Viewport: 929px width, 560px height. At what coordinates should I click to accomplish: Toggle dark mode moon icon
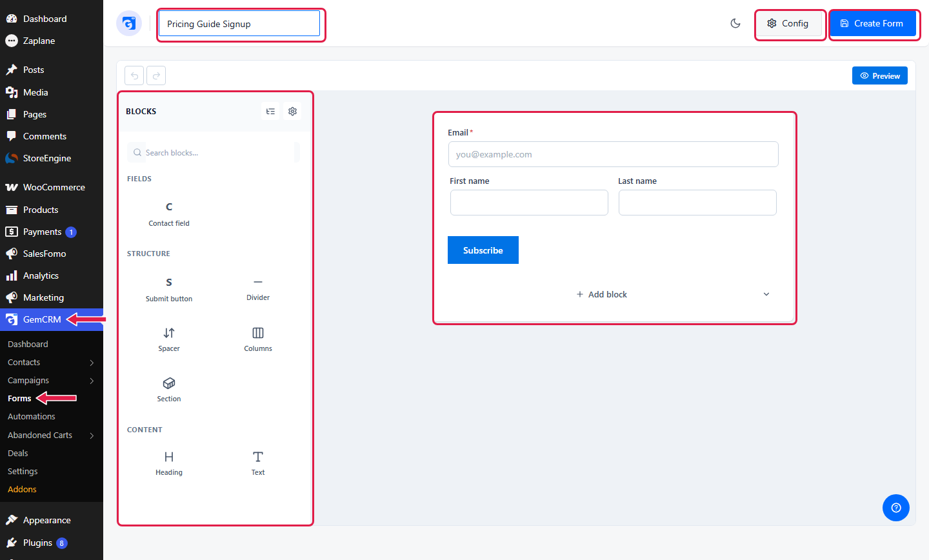pyautogui.click(x=735, y=24)
